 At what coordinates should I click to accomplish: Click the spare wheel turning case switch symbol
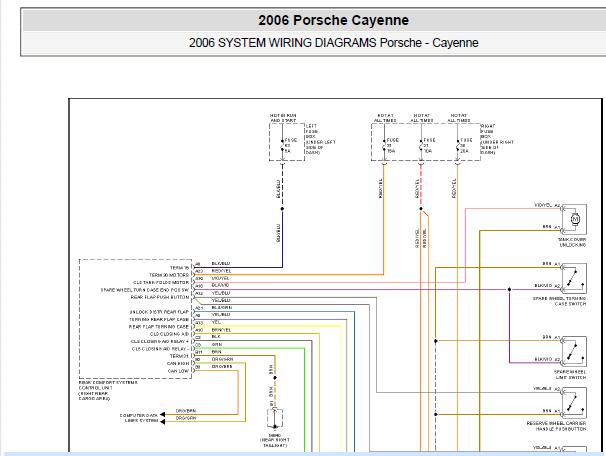click(575, 278)
